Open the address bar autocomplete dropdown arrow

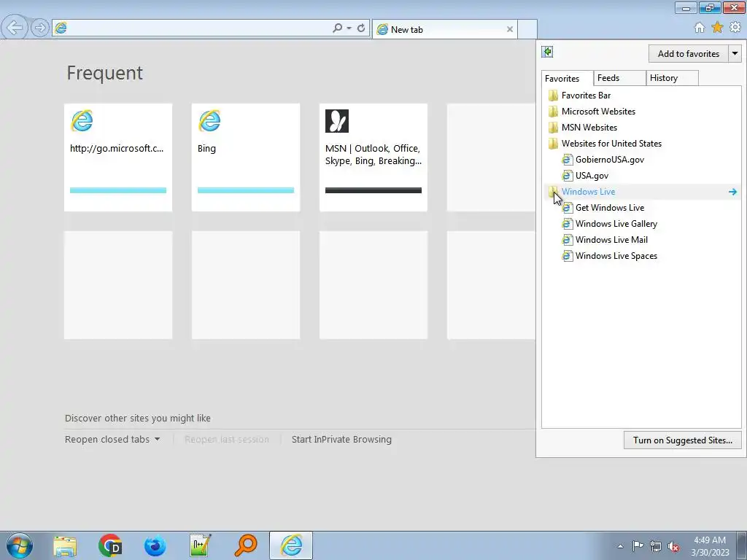coord(349,28)
